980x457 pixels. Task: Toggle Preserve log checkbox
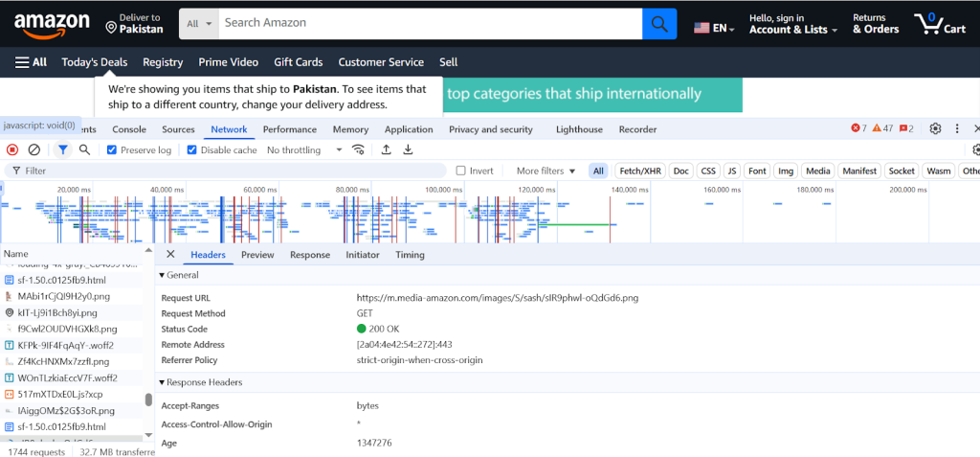pos(112,149)
